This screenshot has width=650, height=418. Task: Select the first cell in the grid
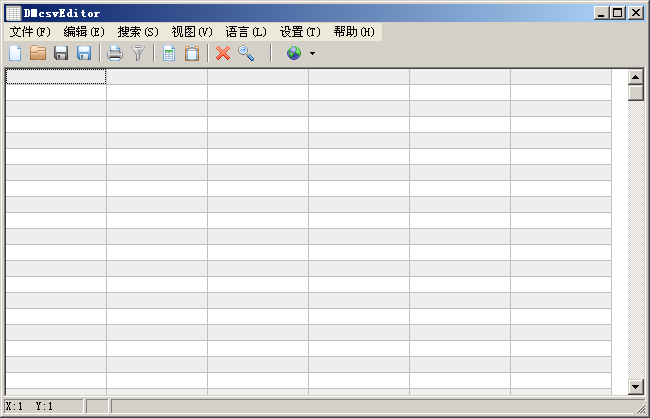coord(56,77)
